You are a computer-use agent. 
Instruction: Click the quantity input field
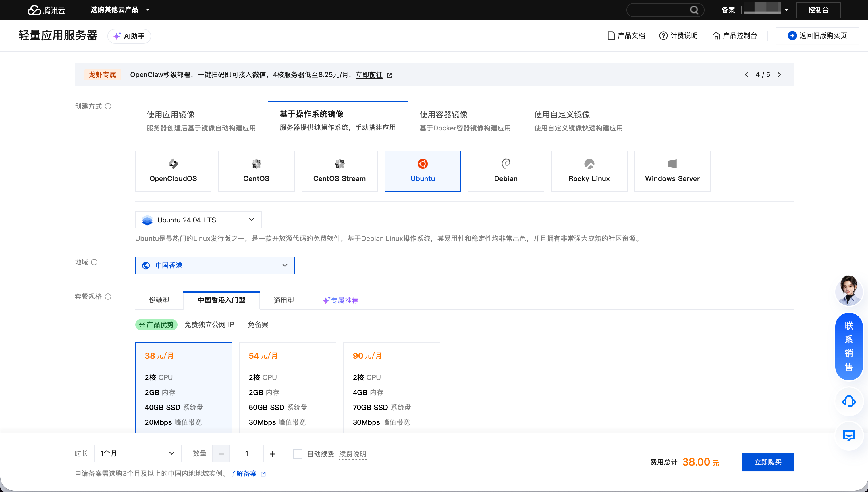[246, 453]
